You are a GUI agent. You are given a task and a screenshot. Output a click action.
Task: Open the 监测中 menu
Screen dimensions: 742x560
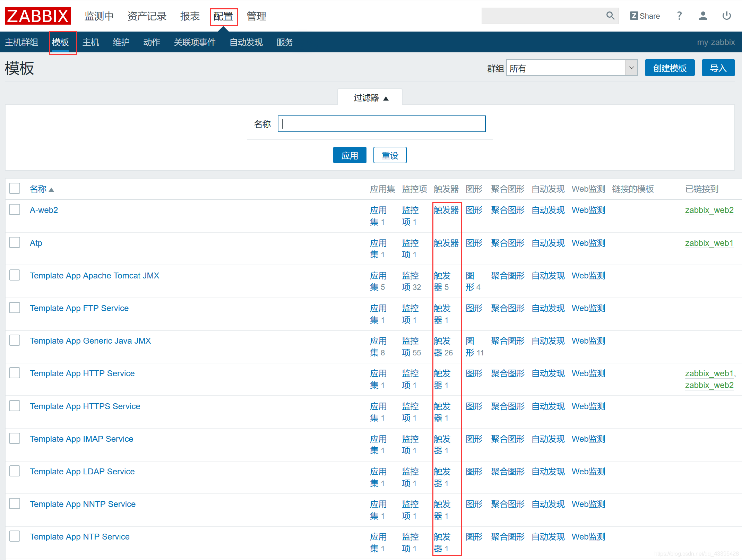click(99, 16)
